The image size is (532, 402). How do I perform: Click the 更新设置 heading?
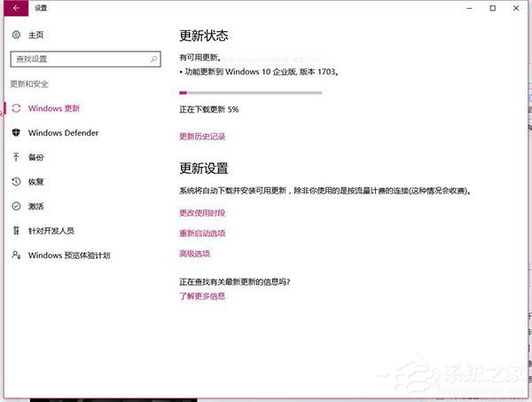tap(204, 169)
